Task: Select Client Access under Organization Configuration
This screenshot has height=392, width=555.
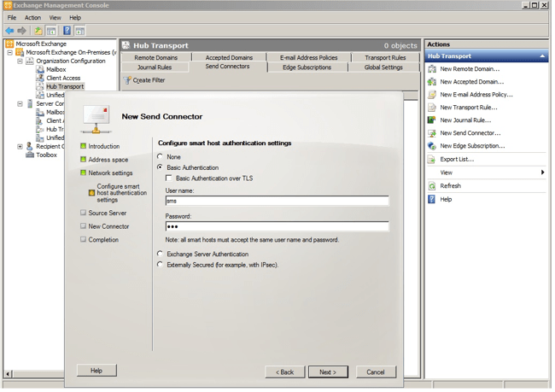Action: tap(63, 79)
